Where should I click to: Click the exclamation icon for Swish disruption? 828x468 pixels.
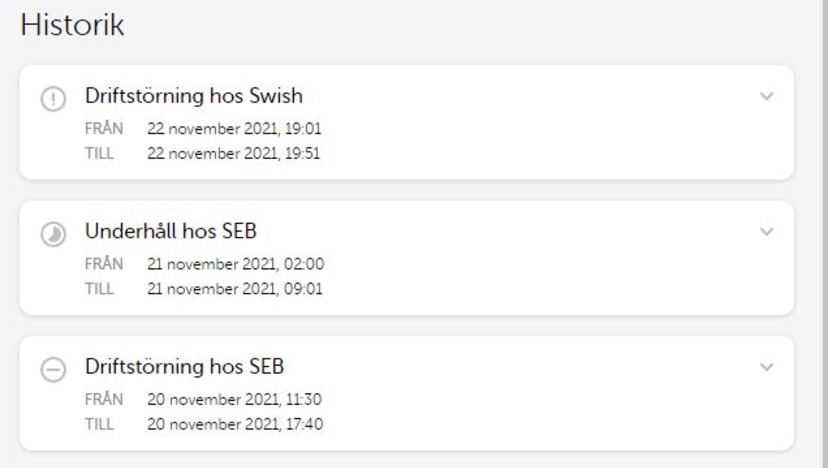(x=53, y=99)
